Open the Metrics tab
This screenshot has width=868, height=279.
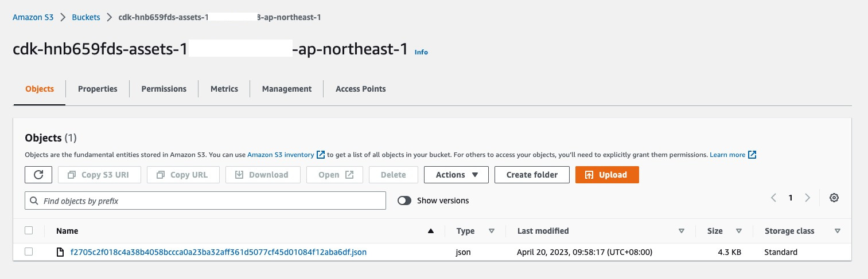click(x=224, y=89)
